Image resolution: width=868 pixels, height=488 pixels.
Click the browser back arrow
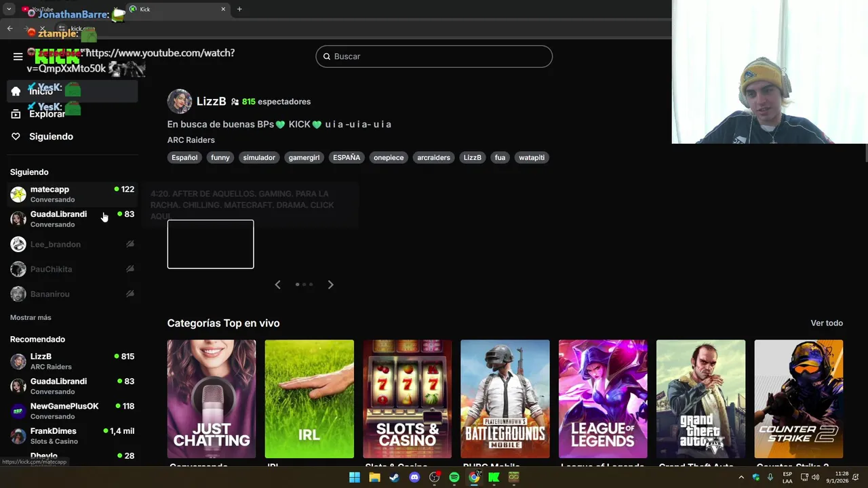click(9, 28)
